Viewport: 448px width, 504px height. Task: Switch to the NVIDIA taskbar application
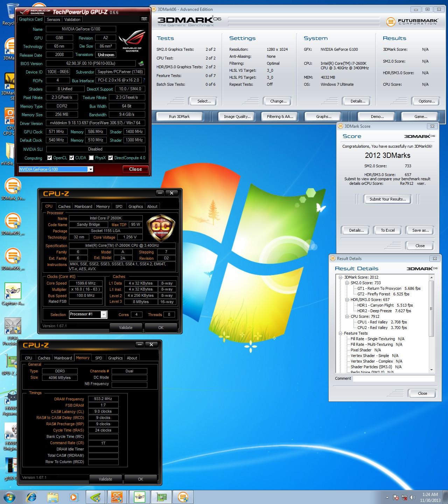[96, 497]
